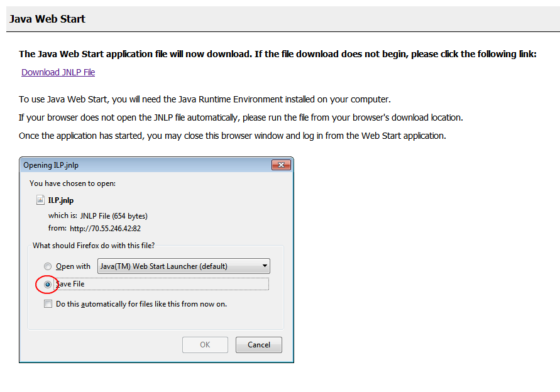Viewport: 560px width, 392px height.
Task: Open the Download JNLP File link
Action: pyautogui.click(x=58, y=72)
